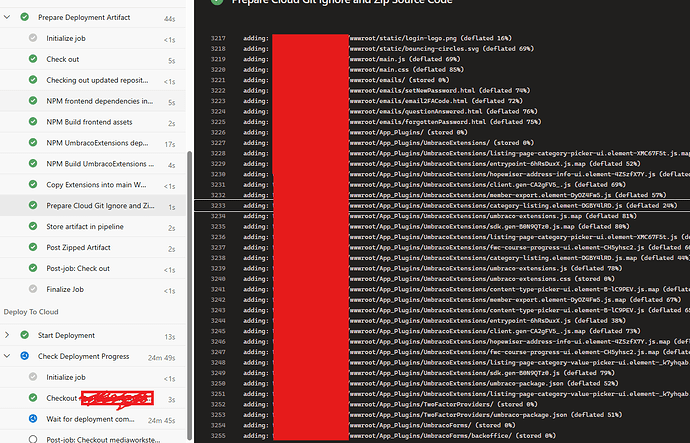The image size is (690, 443).
Task: Click the emails/forgottenPassword.html log entry
Action: click(445, 122)
